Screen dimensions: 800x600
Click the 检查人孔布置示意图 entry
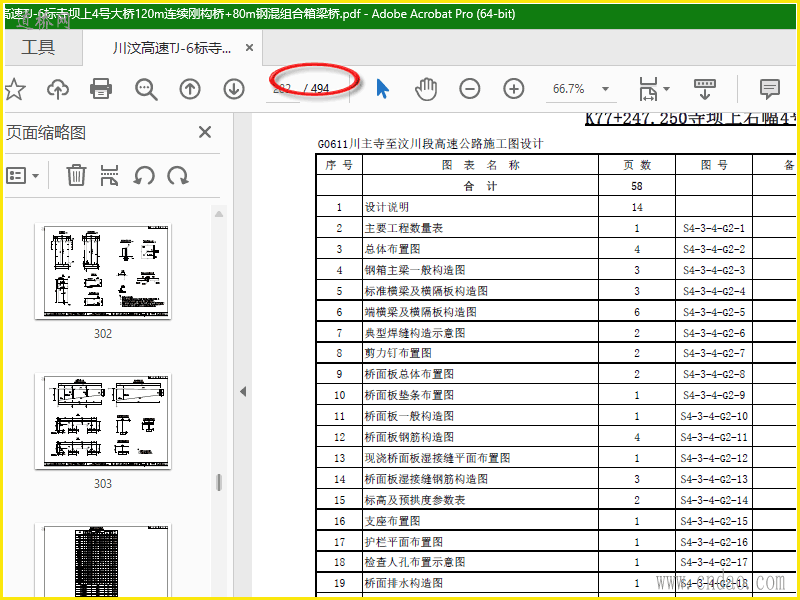415,562
